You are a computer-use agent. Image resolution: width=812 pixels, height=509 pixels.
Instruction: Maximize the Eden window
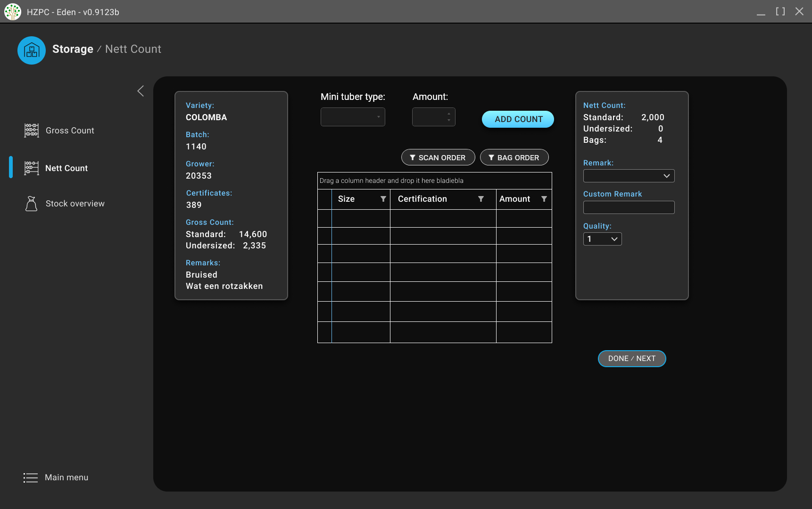point(780,11)
